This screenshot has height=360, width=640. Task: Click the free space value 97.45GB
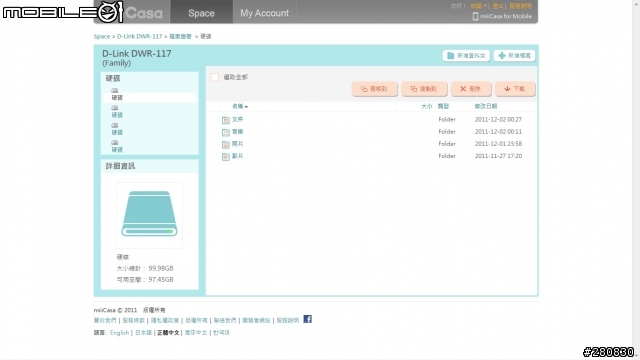161,280
